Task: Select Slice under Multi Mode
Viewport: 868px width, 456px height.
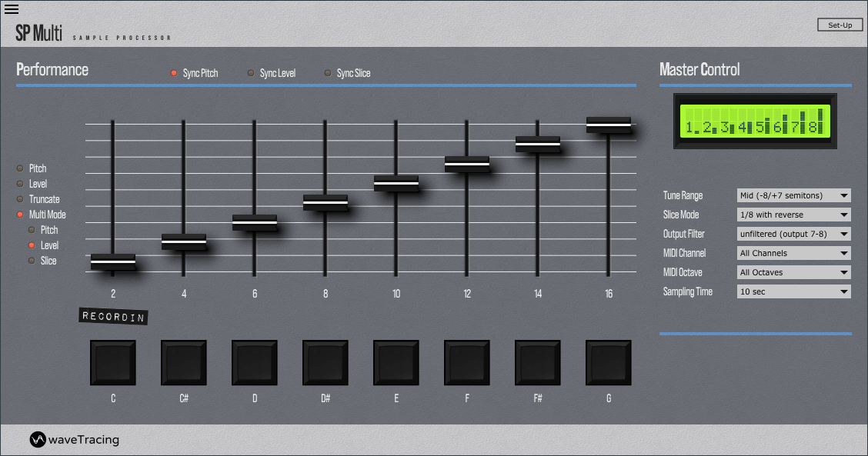Action: [x=32, y=261]
